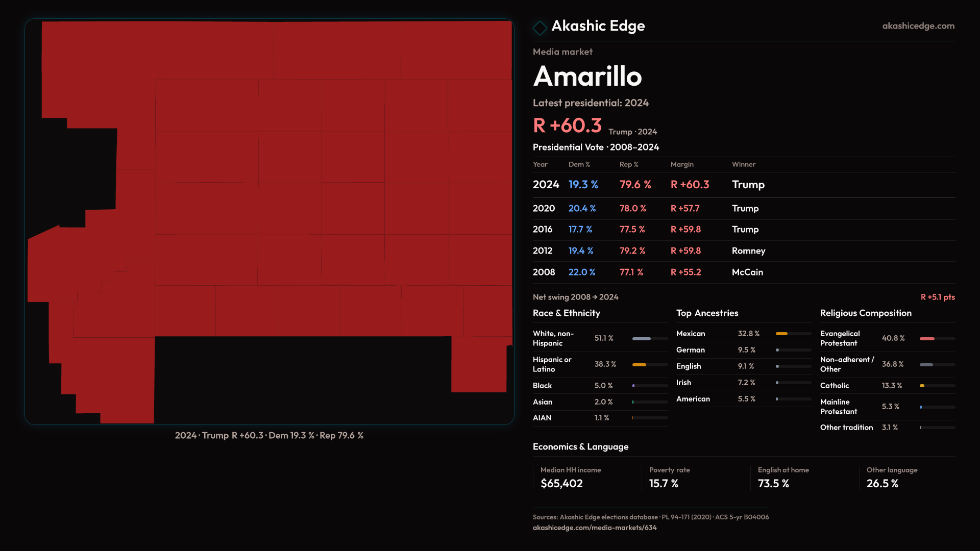Click the 2016 Trump results row
This screenshot has width=980, height=551.
743,230
